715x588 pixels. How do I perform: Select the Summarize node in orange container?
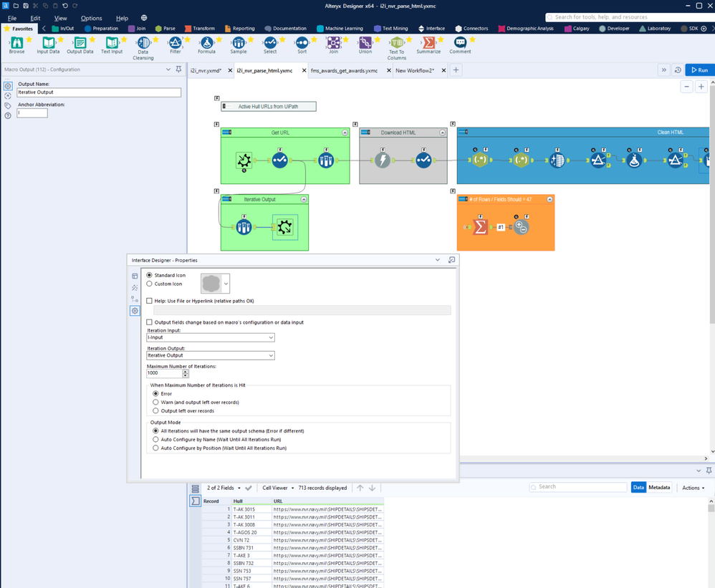[480, 226]
